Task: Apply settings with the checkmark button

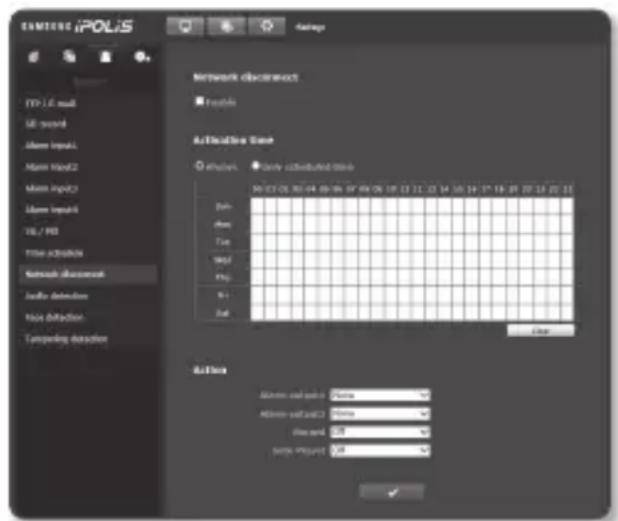Action: (x=392, y=492)
